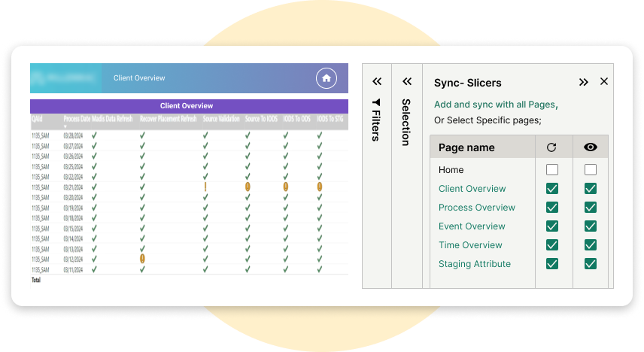Uncheck visible checkbox for Staging Attribute
Image resolution: width=644 pixels, height=352 pixels.
point(591,264)
